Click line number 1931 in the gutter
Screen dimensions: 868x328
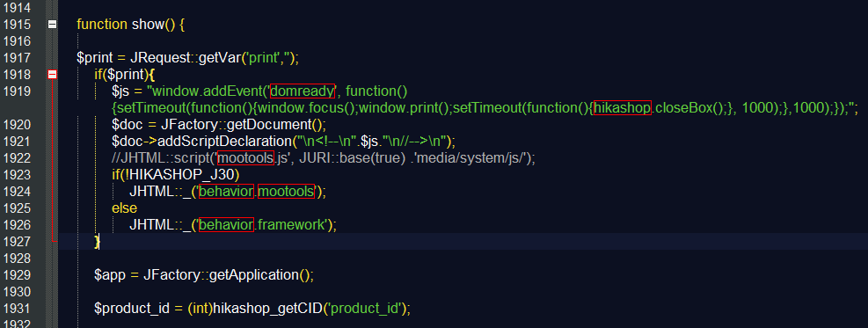tap(17, 308)
